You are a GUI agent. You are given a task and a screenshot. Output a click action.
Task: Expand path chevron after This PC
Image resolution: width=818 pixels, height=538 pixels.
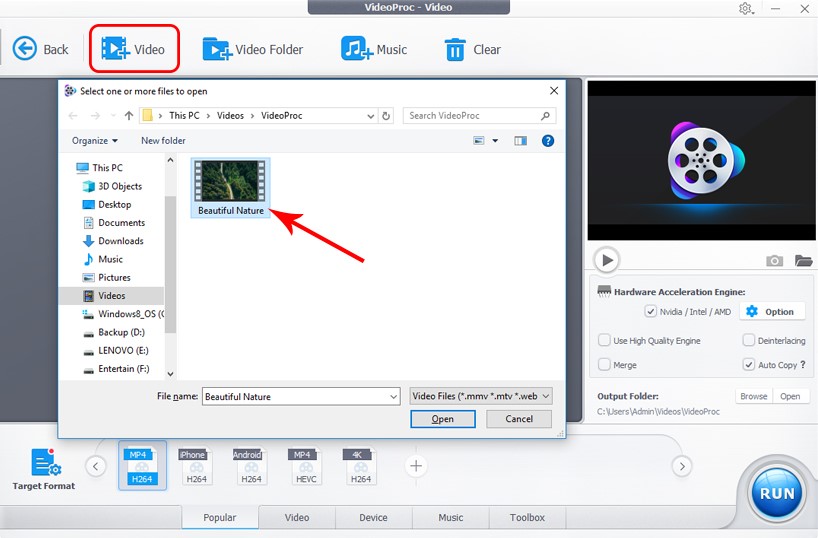(x=208, y=116)
